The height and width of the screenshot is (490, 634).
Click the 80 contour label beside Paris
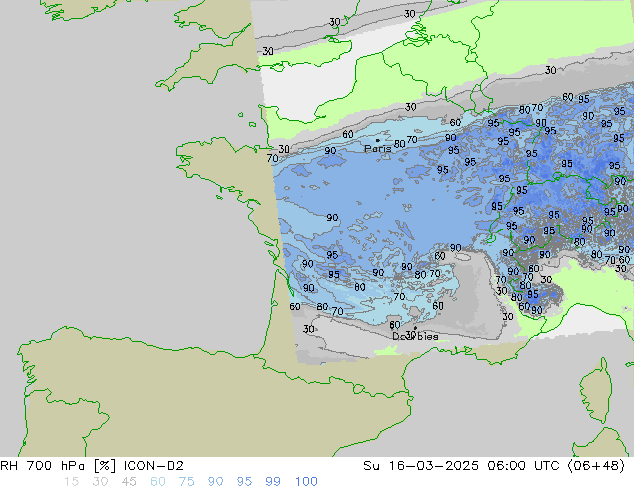[x=400, y=143]
